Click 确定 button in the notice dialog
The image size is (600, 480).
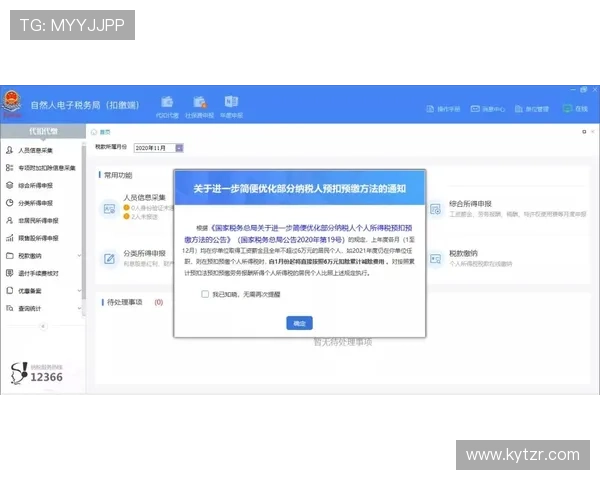[x=299, y=323]
